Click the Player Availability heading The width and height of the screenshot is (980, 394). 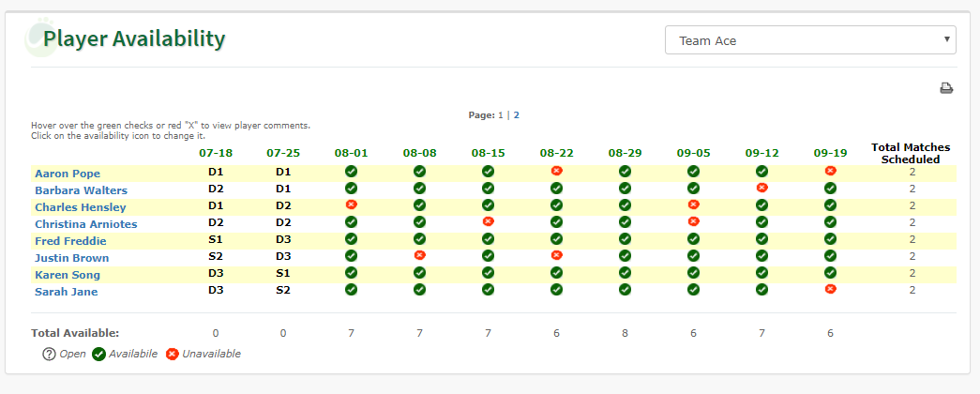pos(134,38)
